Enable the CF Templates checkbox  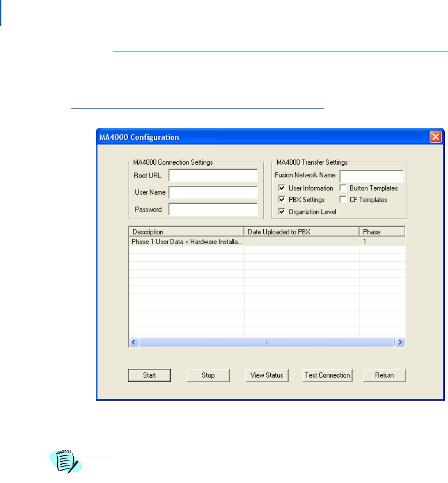click(x=343, y=200)
